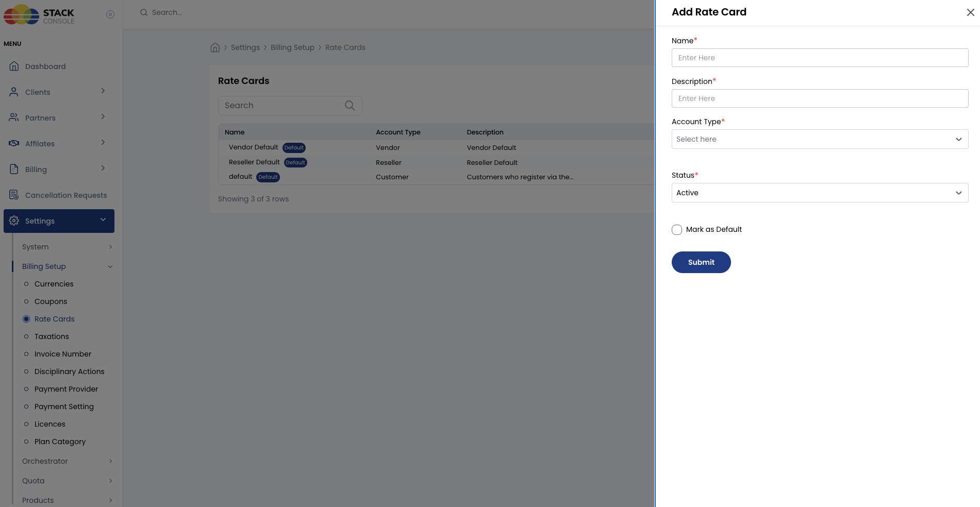This screenshot has width=980, height=507.
Task: Click the Name input field
Action: [x=820, y=58]
